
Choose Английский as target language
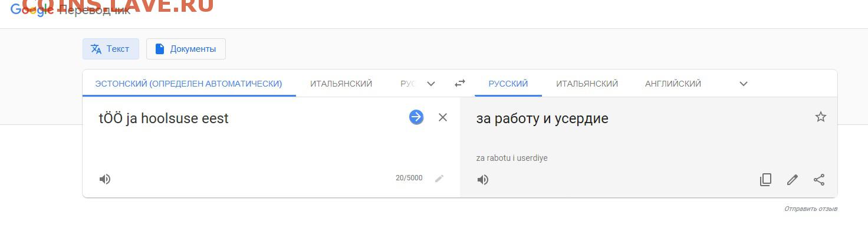pos(673,84)
